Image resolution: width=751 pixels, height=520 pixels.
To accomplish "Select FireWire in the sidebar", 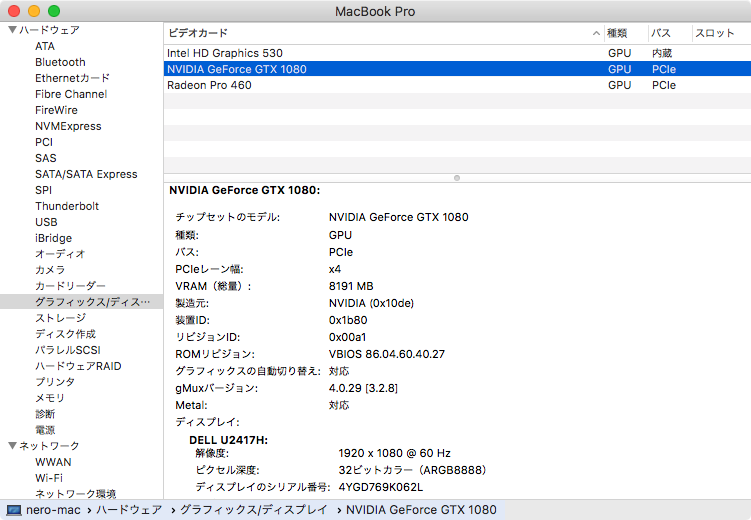I will 56,110.
